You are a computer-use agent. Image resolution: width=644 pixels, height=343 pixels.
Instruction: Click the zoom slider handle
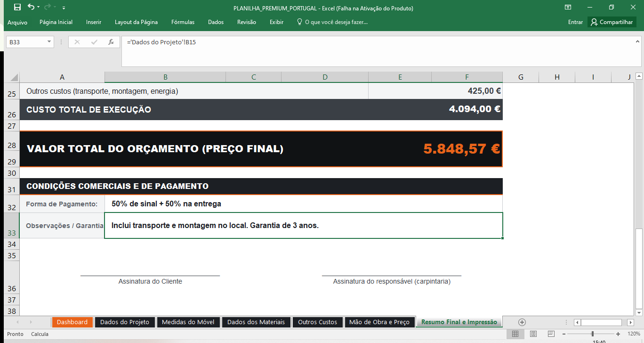coord(592,334)
